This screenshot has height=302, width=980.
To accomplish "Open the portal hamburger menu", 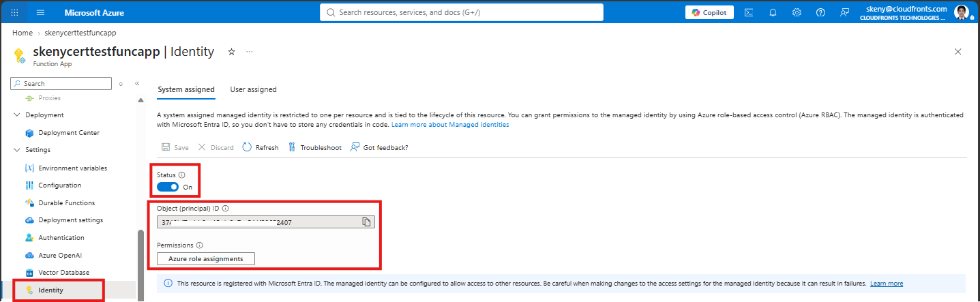I will tap(40, 12).
